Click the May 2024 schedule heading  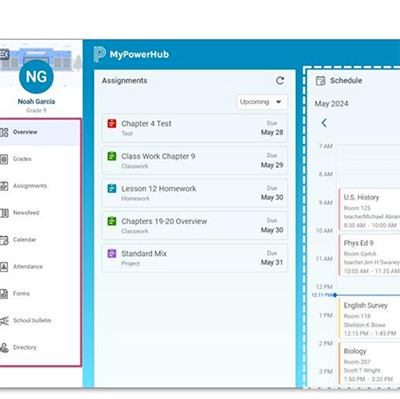coord(331,104)
